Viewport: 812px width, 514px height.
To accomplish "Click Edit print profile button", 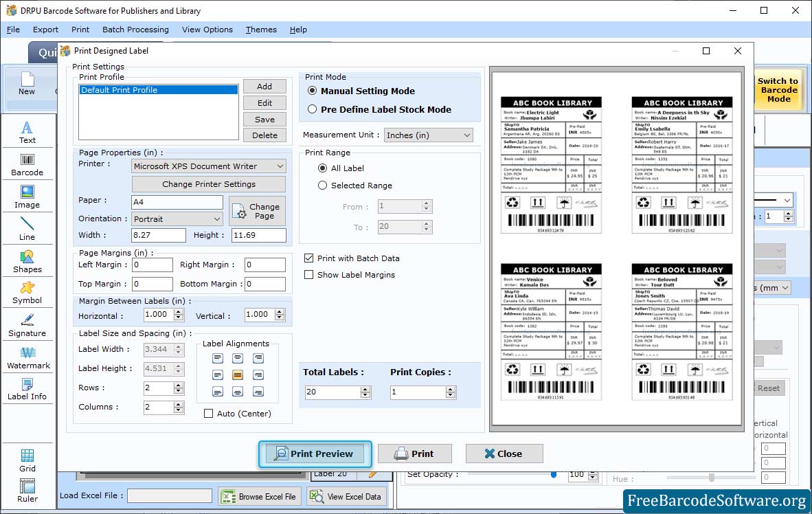I will point(264,103).
